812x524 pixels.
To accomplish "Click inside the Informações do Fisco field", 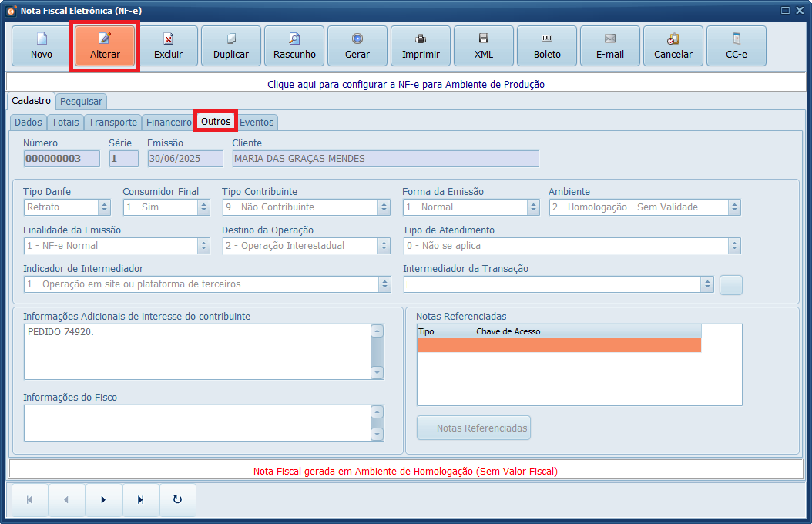I will [196, 422].
